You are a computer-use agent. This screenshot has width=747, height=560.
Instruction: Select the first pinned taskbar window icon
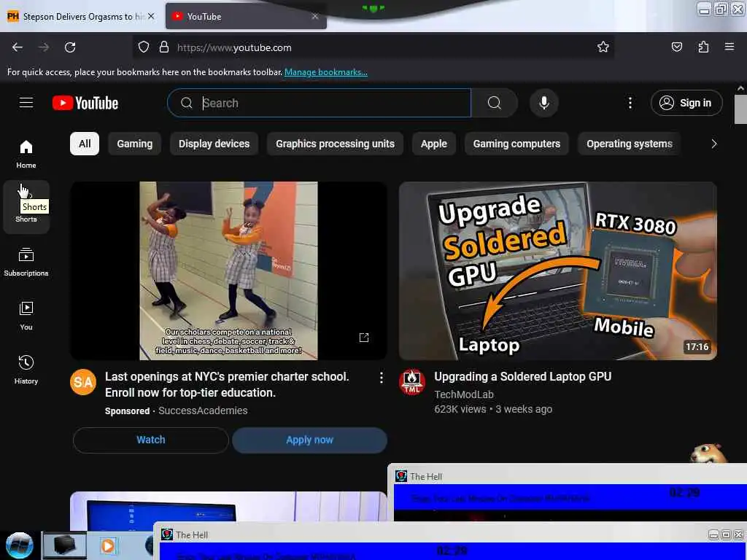tap(65, 545)
